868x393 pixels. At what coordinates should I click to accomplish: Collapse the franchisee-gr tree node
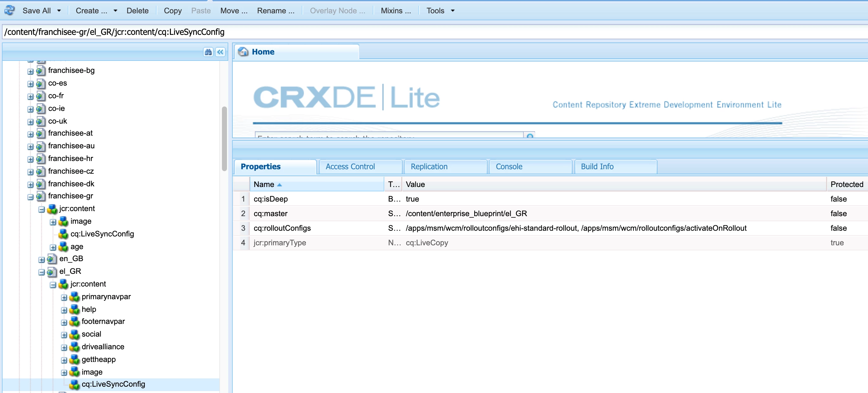(30, 197)
